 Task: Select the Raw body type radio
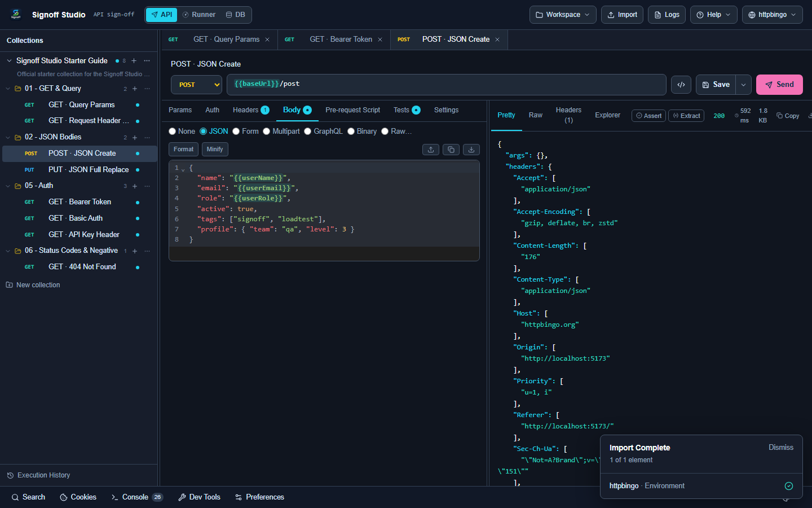(x=385, y=132)
